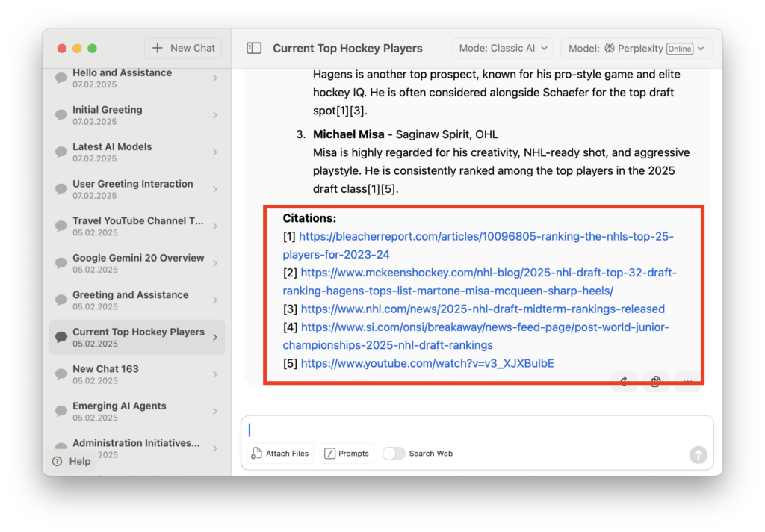Expand chevron for Administration Initiatives chat
Viewport: 765px width, 532px height.
[x=215, y=448]
